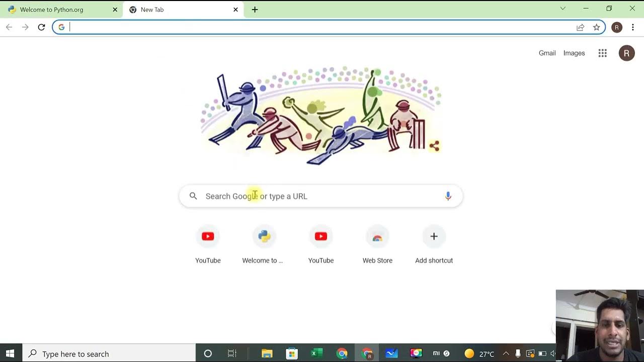Image resolution: width=644 pixels, height=362 pixels.
Task: Click the microphone icon in system tray
Action: 518,353
